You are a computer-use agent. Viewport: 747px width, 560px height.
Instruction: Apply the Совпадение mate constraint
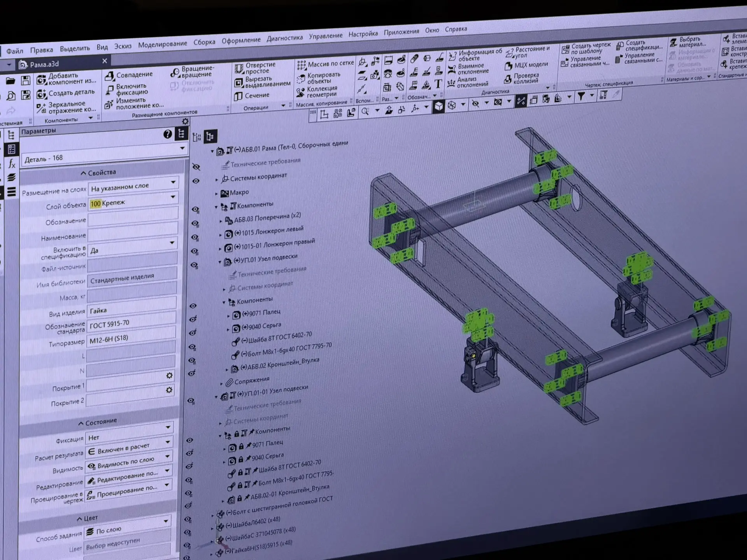click(x=129, y=75)
